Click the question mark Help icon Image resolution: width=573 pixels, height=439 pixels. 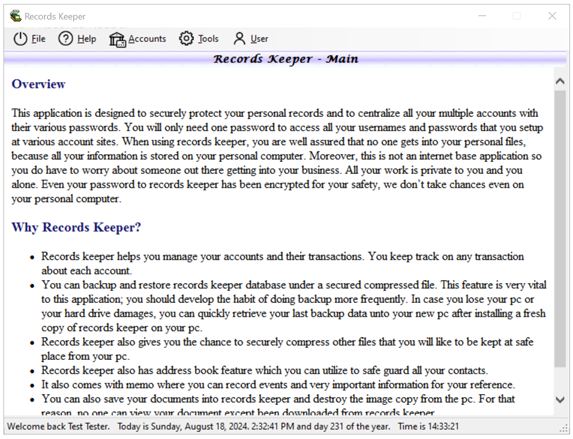coord(66,39)
